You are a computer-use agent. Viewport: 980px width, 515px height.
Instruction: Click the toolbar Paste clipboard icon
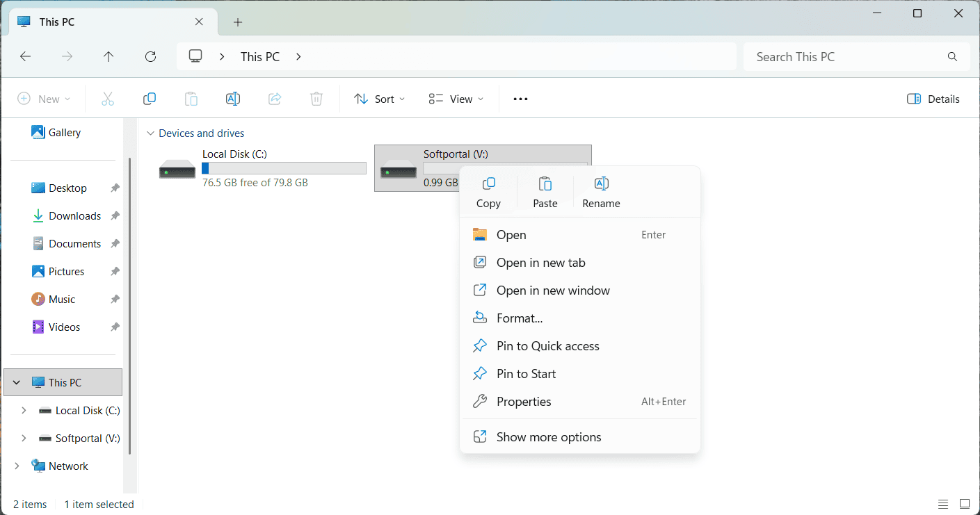pos(191,99)
